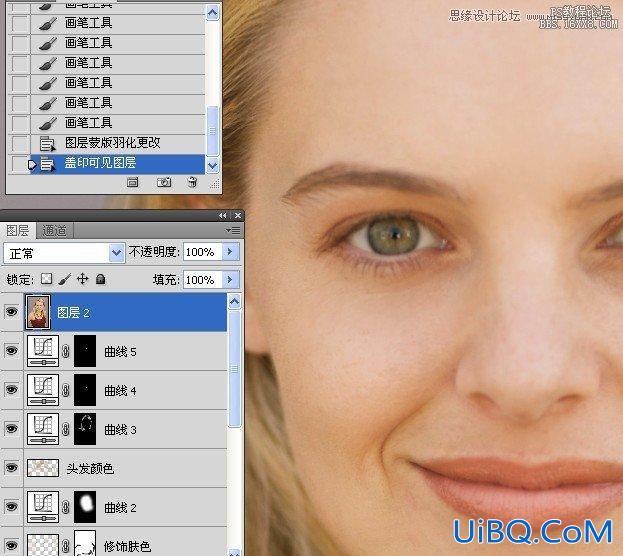Click the camera icon to create snapshot
Image resolution: width=623 pixels, height=556 pixels.
tap(164, 182)
